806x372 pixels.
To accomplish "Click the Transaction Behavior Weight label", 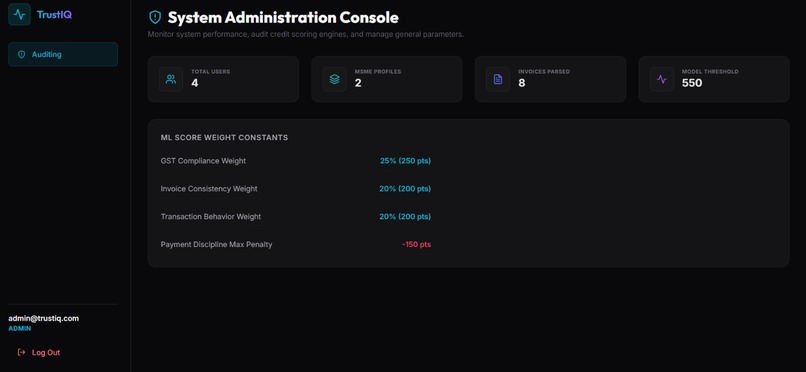I will click(211, 216).
